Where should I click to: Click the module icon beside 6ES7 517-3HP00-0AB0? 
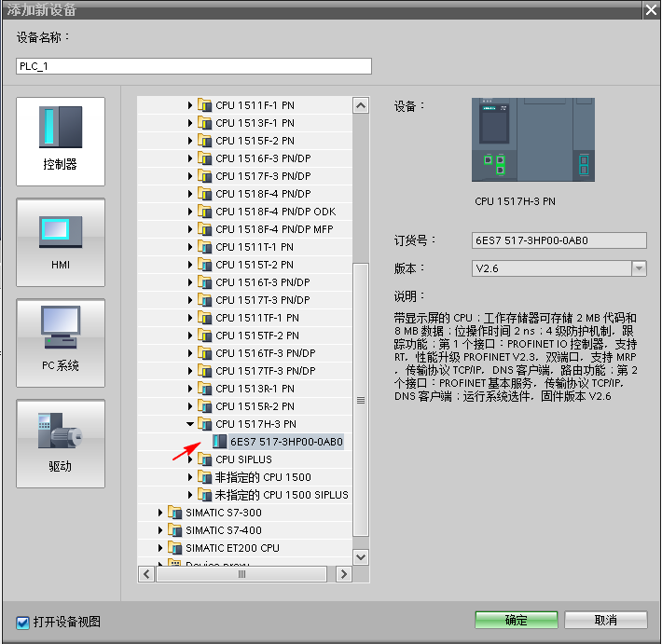coord(219,442)
